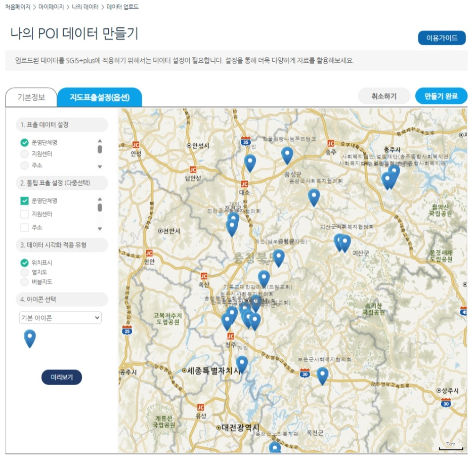Open 데이터 업로드 breadcrumb link

122,7
